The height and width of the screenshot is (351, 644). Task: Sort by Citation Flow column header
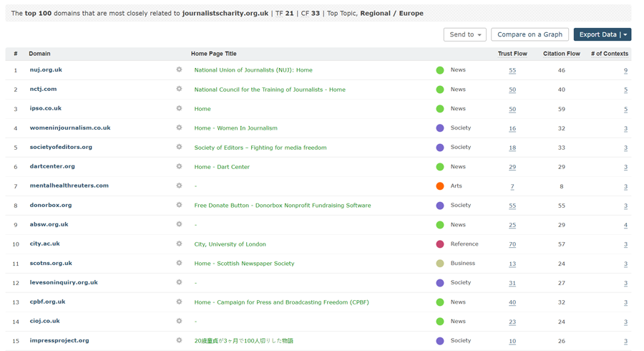(561, 54)
